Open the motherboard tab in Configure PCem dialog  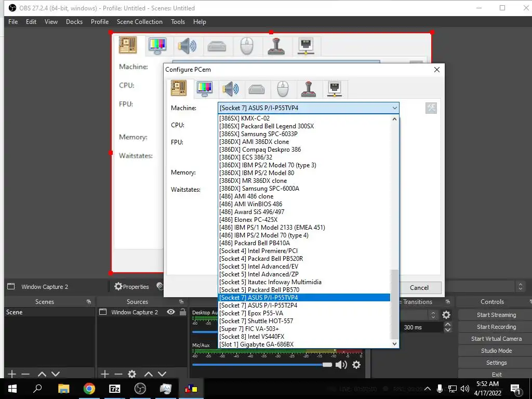pyautogui.click(x=179, y=88)
